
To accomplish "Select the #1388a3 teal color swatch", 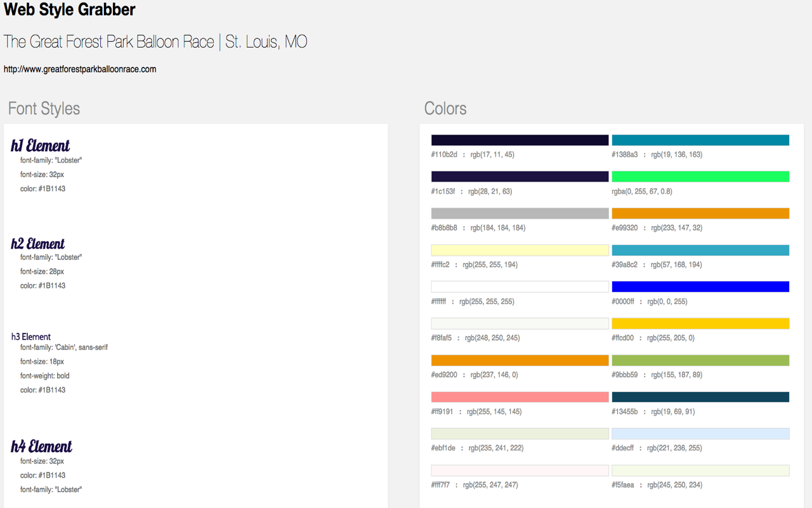I will pyautogui.click(x=700, y=140).
